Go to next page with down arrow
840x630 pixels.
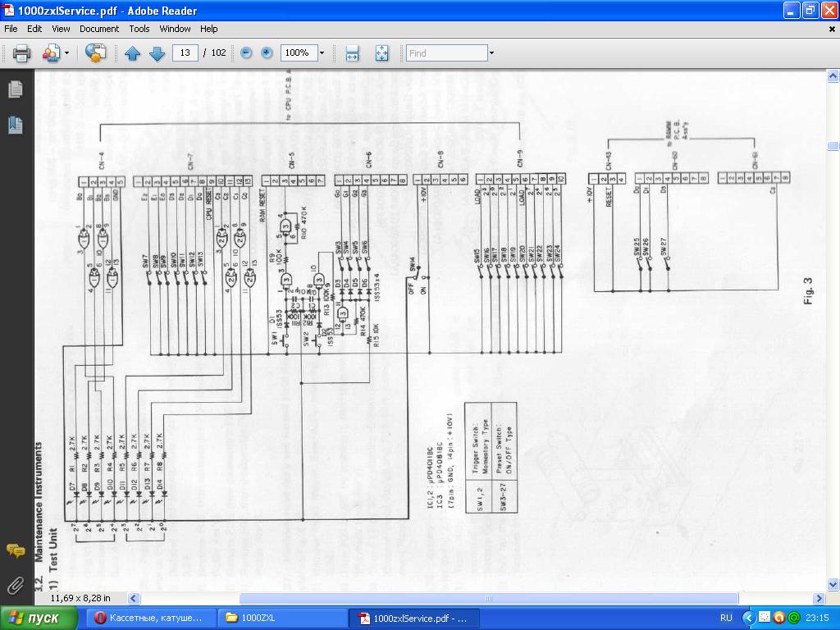click(x=157, y=53)
